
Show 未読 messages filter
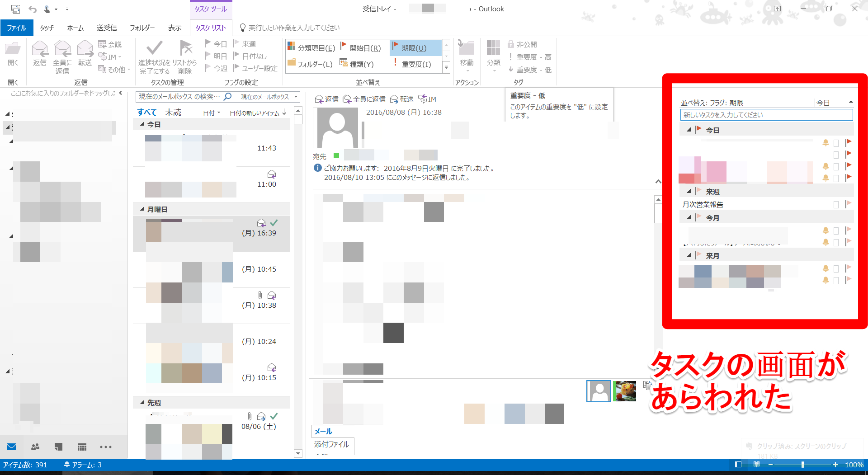[173, 112]
